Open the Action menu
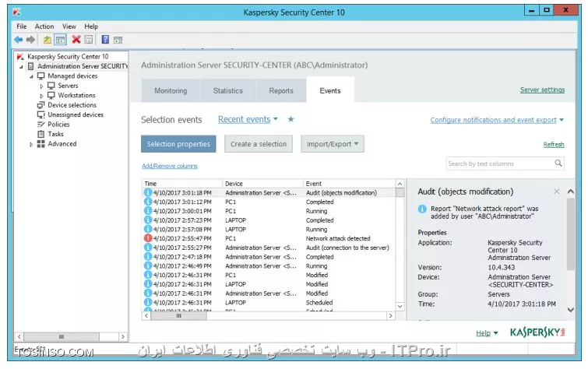This screenshot has width=588, height=369. tap(44, 26)
